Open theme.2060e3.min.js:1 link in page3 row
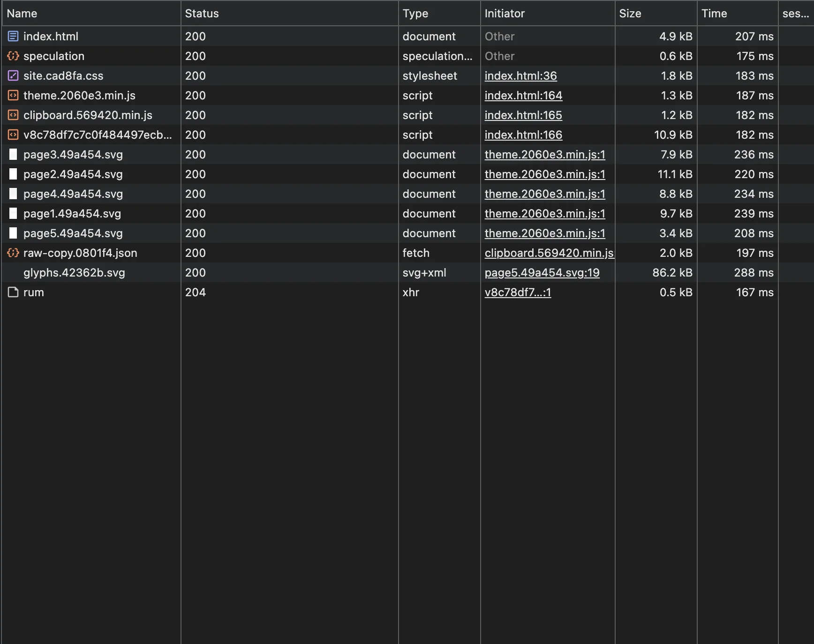 545,154
